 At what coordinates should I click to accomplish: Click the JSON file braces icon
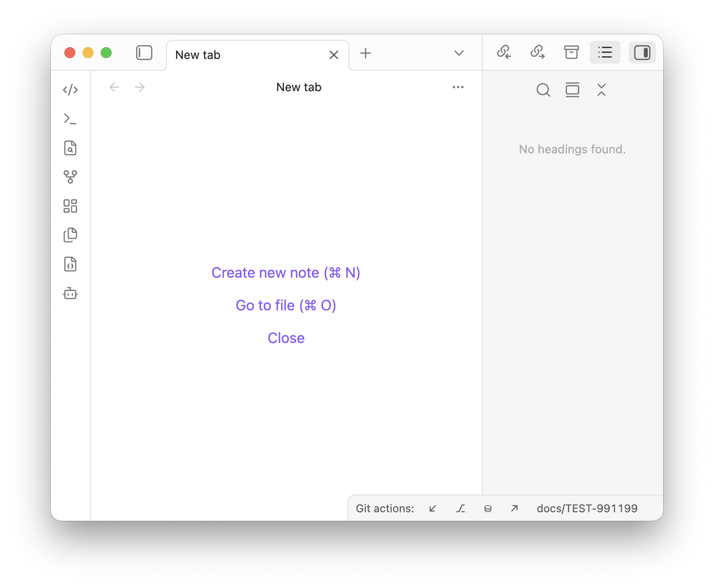tap(70, 264)
